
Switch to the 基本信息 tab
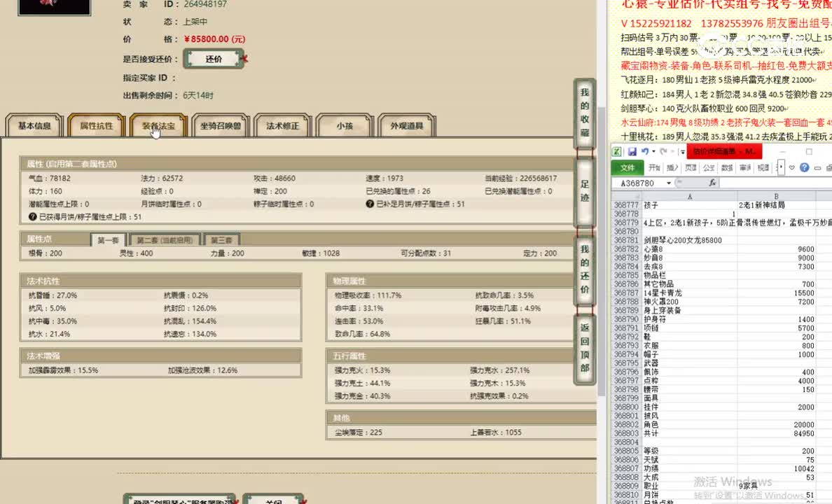[x=34, y=125]
